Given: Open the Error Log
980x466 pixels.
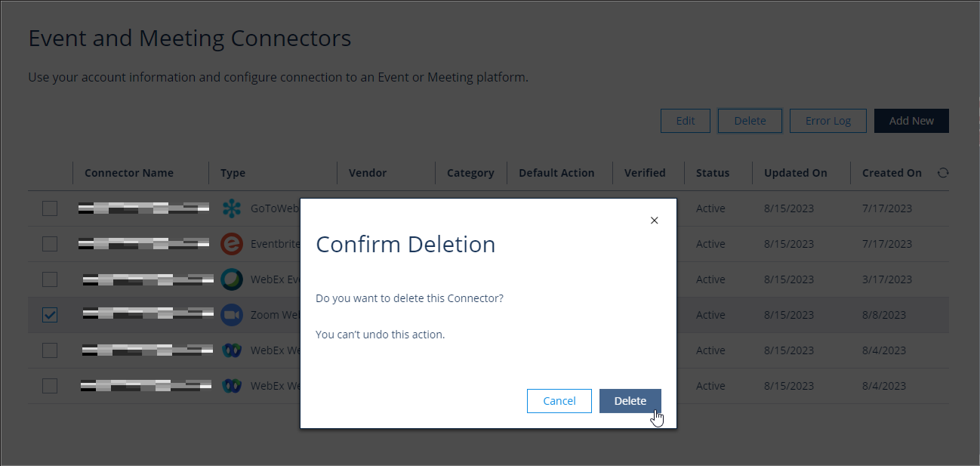Looking at the screenshot, I should coord(827,121).
